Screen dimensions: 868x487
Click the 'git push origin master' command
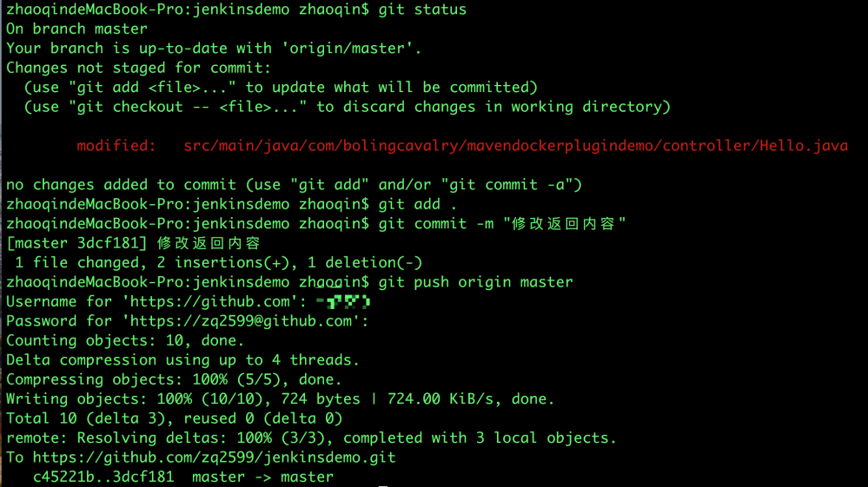point(475,282)
